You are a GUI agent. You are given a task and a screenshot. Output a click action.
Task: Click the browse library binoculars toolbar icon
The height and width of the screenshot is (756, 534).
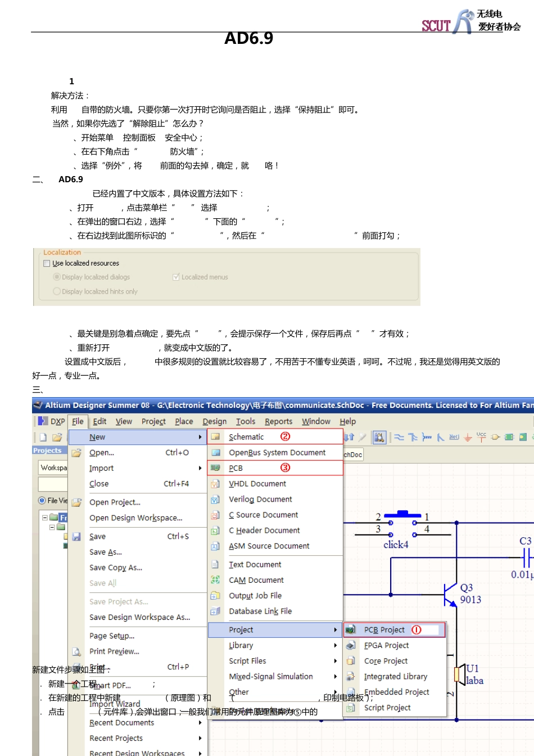click(x=379, y=437)
